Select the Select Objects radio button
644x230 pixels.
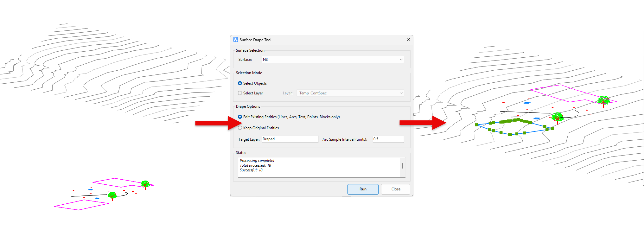[x=240, y=83]
